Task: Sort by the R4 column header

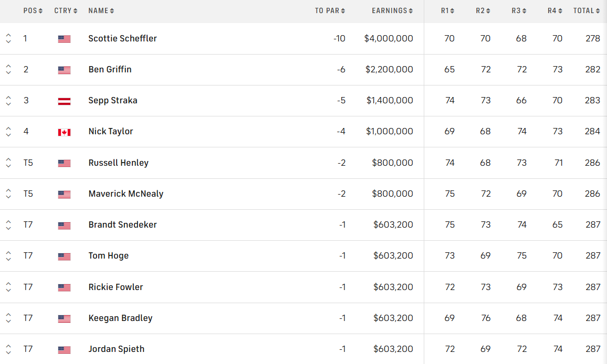Action: [x=555, y=11]
